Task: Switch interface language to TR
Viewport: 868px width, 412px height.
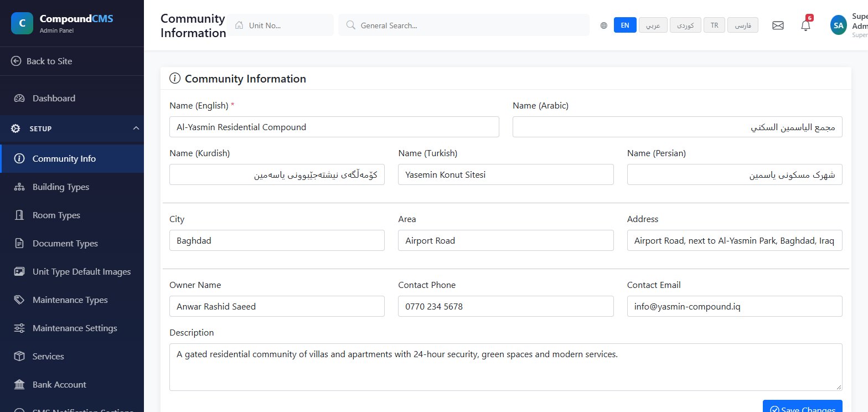Action: coord(714,25)
